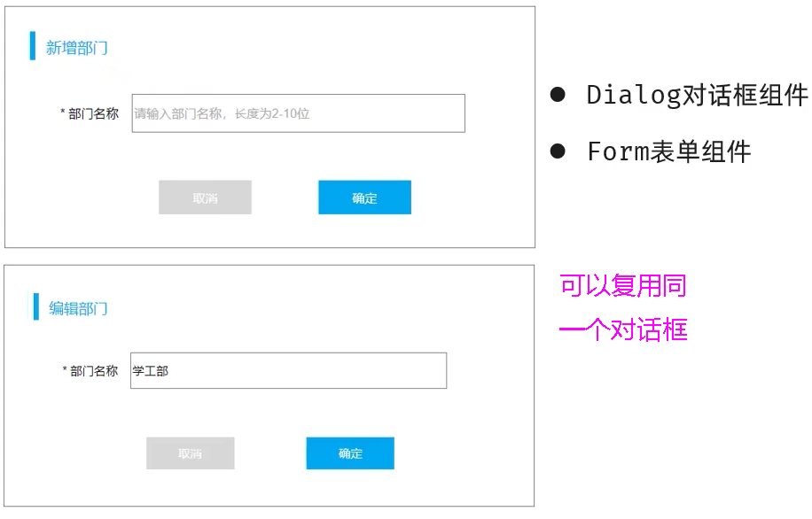The height and width of the screenshot is (519, 812).
Task: Click the pink 一个对话框 annotation line
Action: click(x=622, y=330)
